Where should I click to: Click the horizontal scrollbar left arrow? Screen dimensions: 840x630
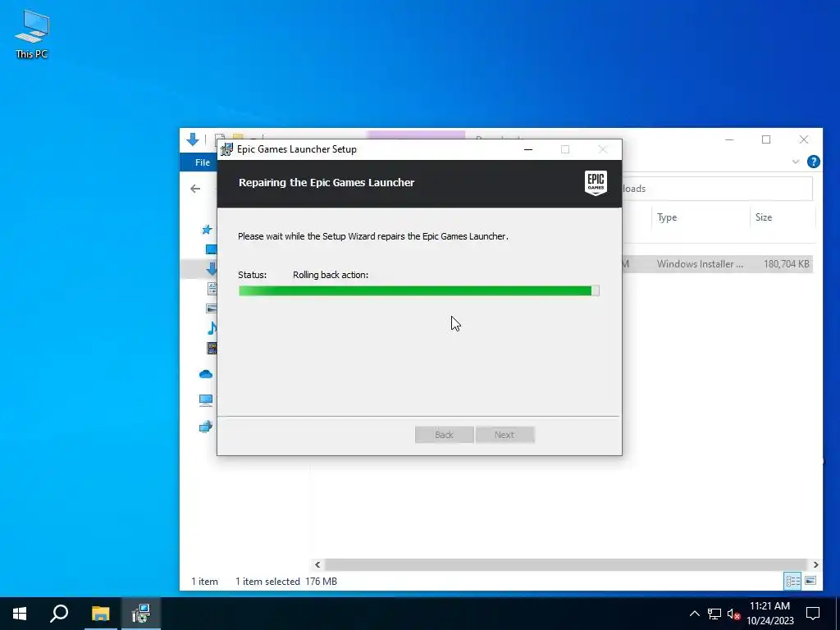317,564
